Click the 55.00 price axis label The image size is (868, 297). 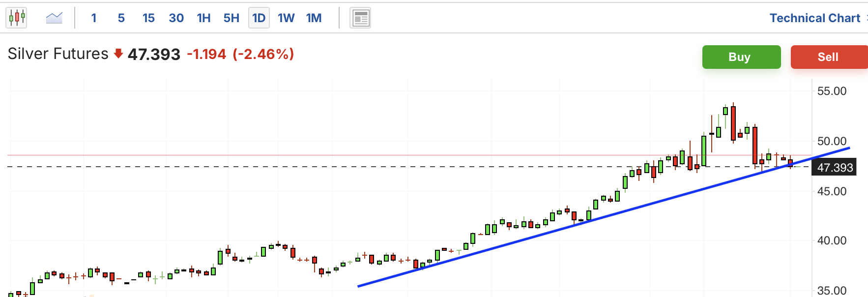click(x=832, y=91)
